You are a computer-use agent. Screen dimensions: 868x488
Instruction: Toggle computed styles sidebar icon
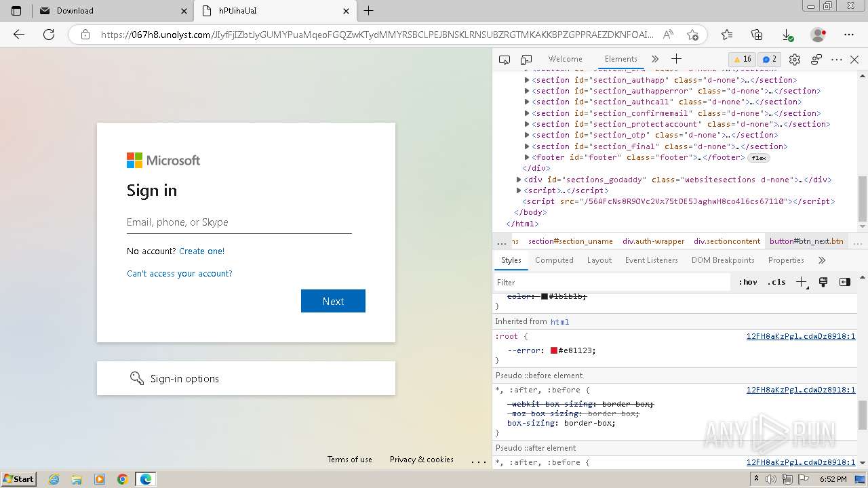click(x=845, y=282)
